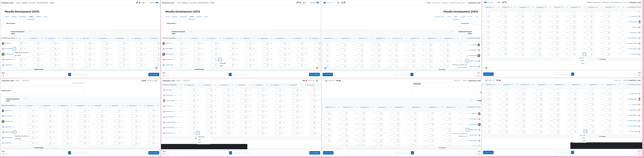The width and height of the screenshot is (644, 158).
Task: Click highlighted ellipsis on Ethan Jones row, top-right panel
Action: click(x=584, y=54)
